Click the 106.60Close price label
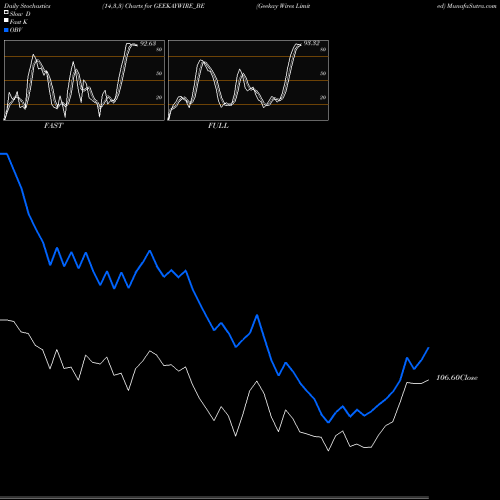The width and height of the screenshot is (500, 500). pyautogui.click(x=457, y=378)
